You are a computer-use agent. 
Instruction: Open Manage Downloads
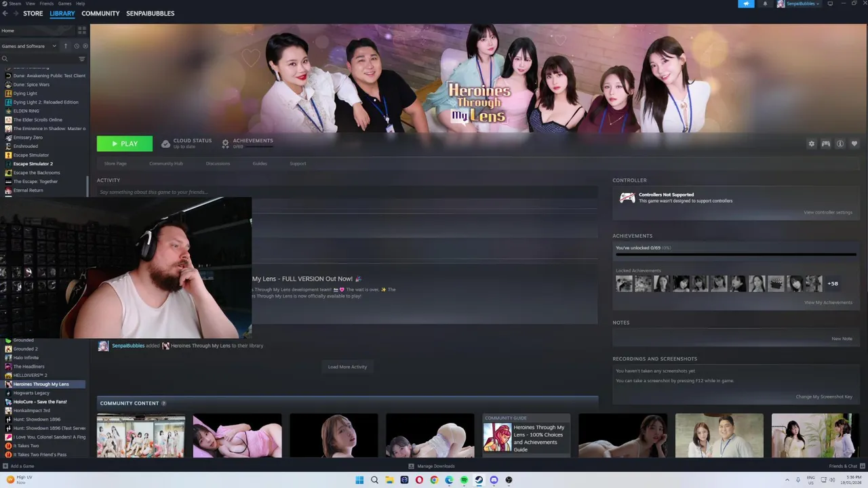[431, 466]
